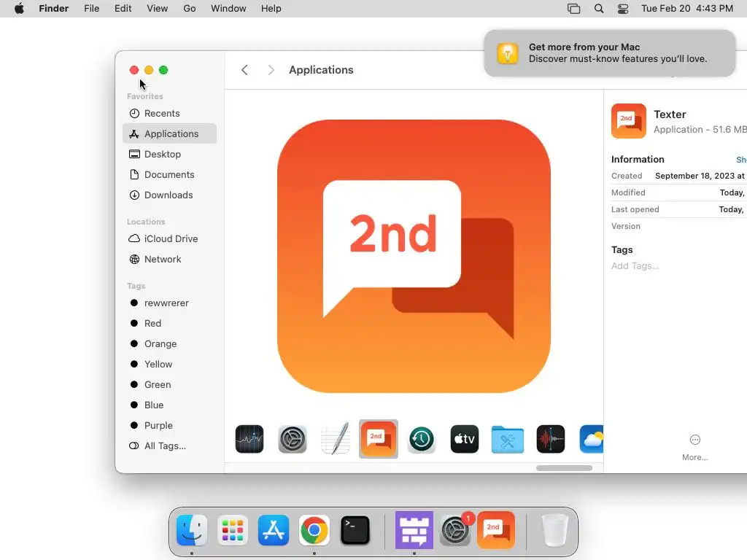Open iCloud Drive in the sidebar
Image resolution: width=747 pixels, height=560 pixels.
[169, 238]
